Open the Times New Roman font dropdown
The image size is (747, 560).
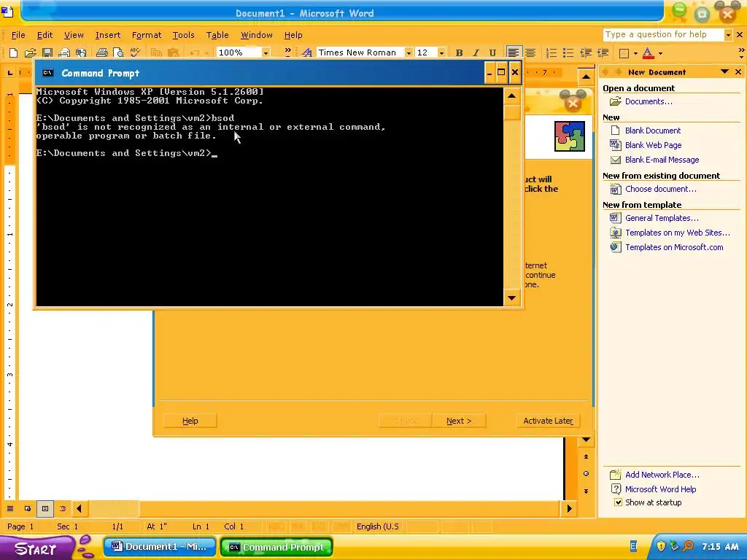[409, 52]
